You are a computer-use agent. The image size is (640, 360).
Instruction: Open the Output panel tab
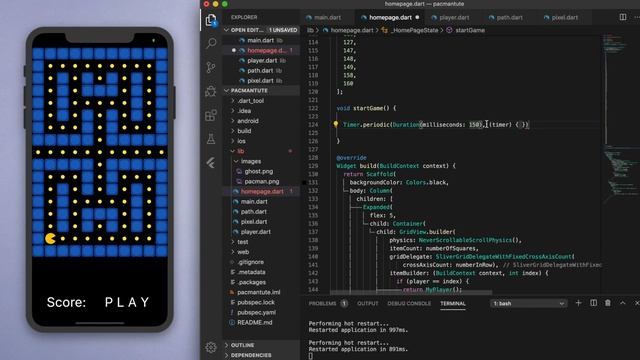click(367, 303)
